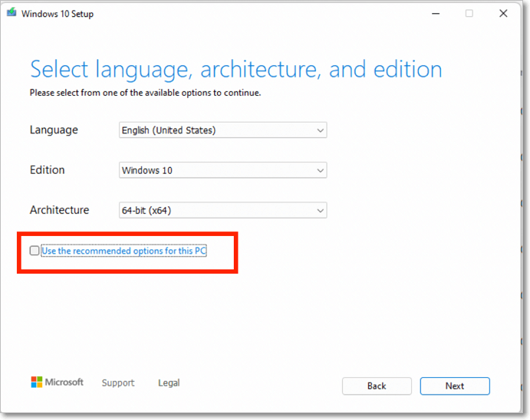Click the 'Edition' field label
Viewport: 530px width, 420px height.
(x=47, y=170)
